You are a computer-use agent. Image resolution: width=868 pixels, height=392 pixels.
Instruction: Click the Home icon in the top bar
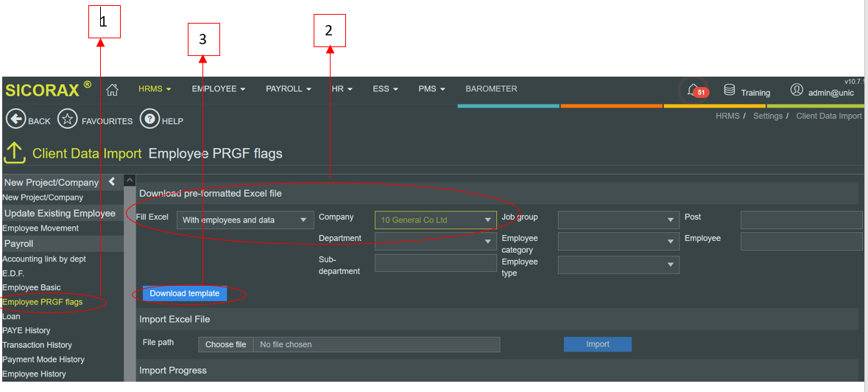[113, 90]
